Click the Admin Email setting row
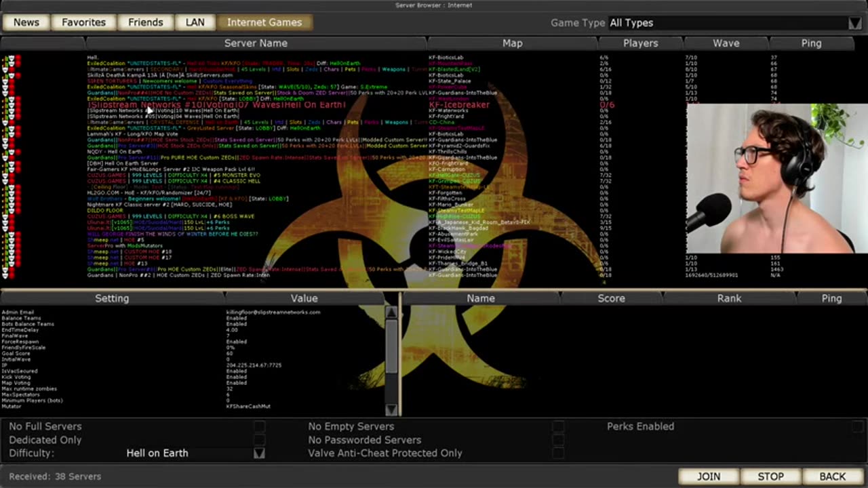868x488 pixels. pos(193,312)
